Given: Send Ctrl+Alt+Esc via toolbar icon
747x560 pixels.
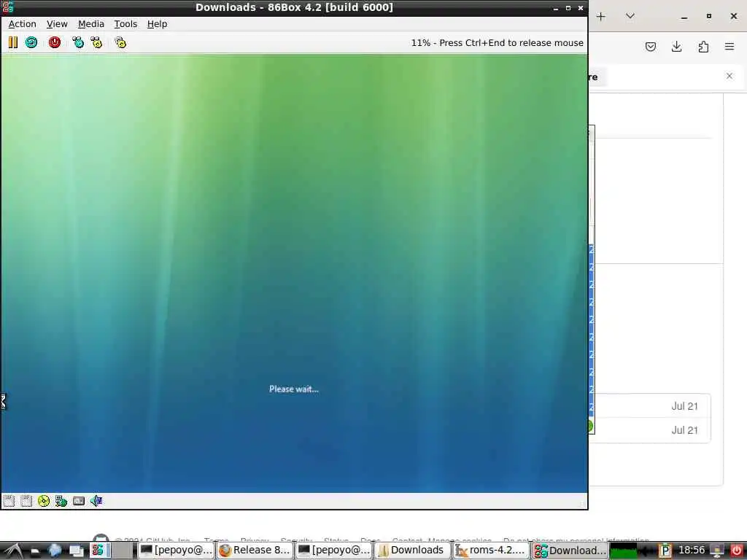Looking at the screenshot, I should point(96,43).
